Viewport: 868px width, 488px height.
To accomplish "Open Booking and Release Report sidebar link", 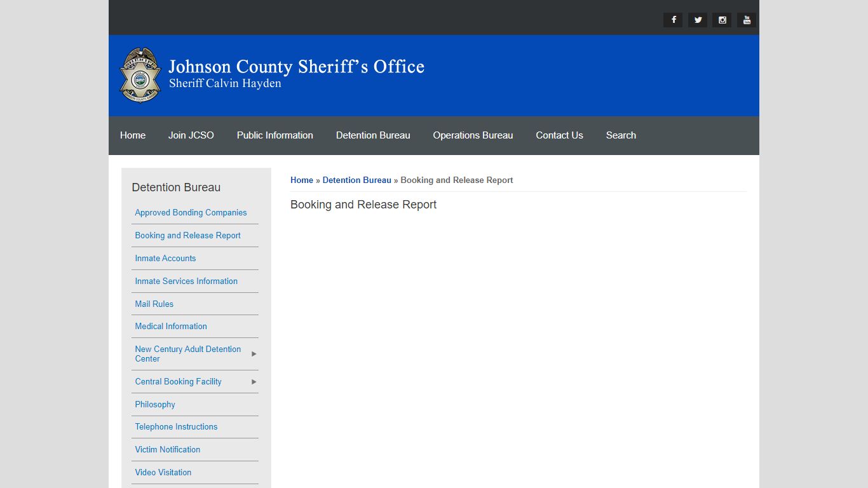I will pos(187,236).
